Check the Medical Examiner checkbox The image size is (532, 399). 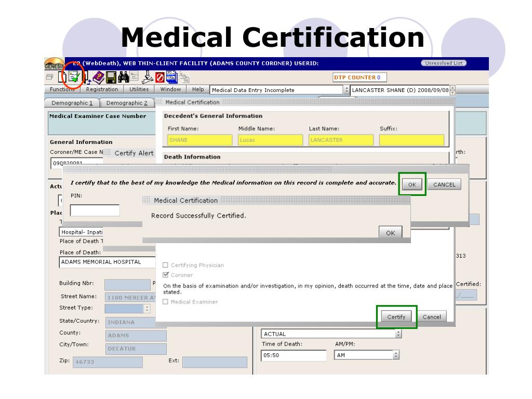coord(166,302)
